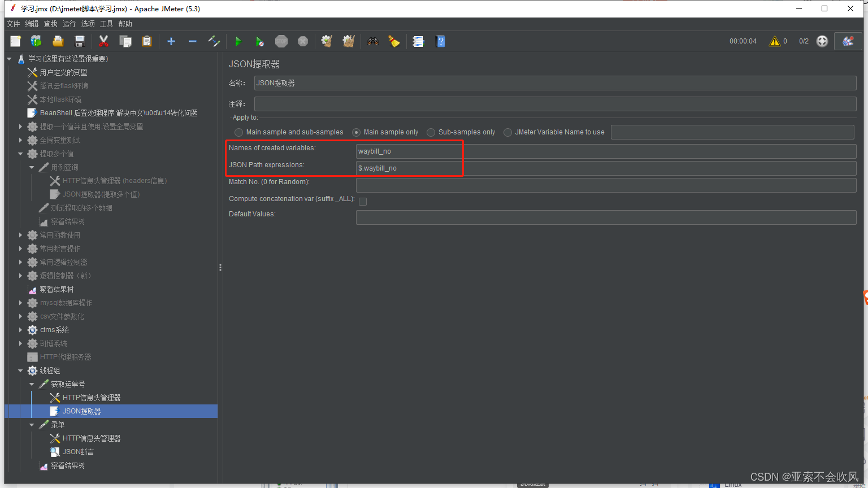Click the Stop test icon
The width and height of the screenshot is (868, 488).
281,41
